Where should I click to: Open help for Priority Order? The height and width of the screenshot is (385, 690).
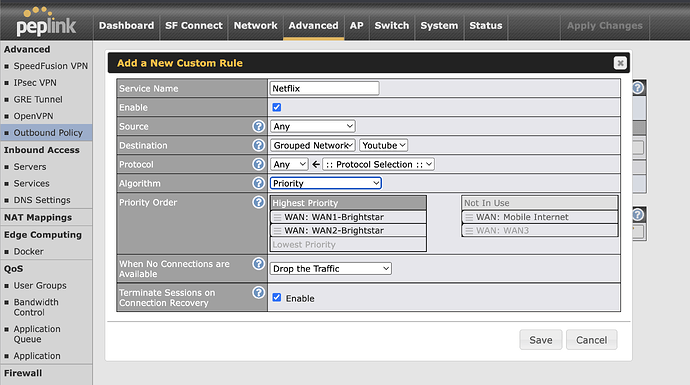(258, 202)
